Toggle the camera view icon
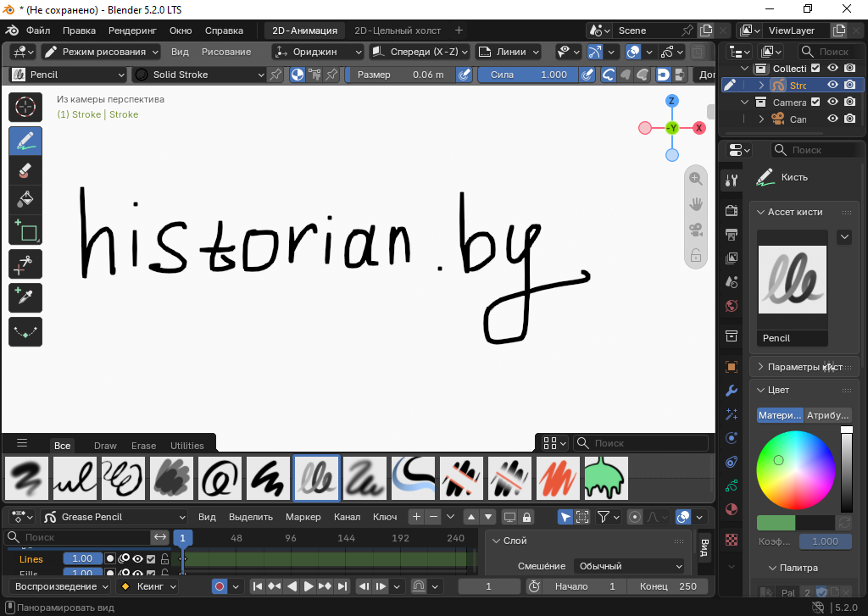Image resolution: width=868 pixels, height=616 pixels. (x=696, y=230)
